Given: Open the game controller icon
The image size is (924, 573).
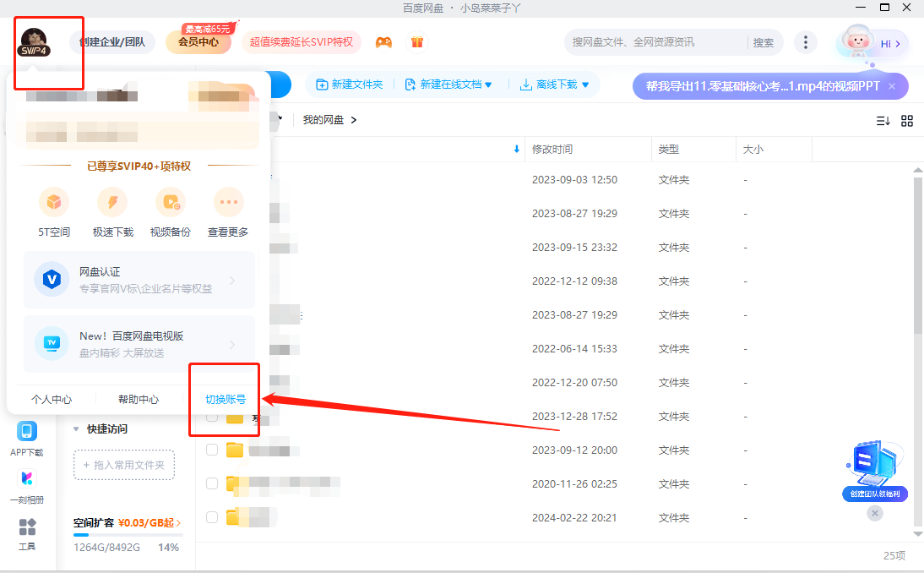Looking at the screenshot, I should click(x=383, y=42).
